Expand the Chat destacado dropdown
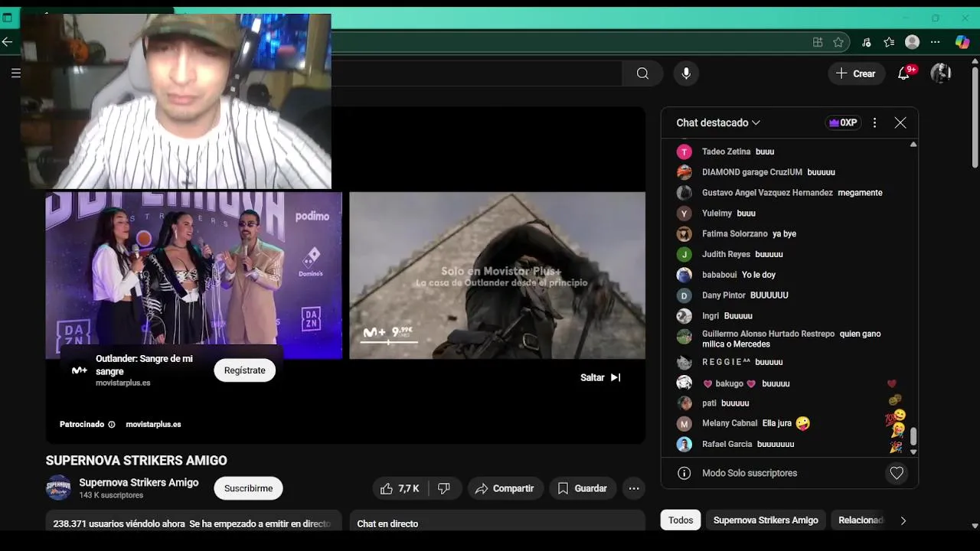Viewport: 980px width, 551px height. click(718, 122)
